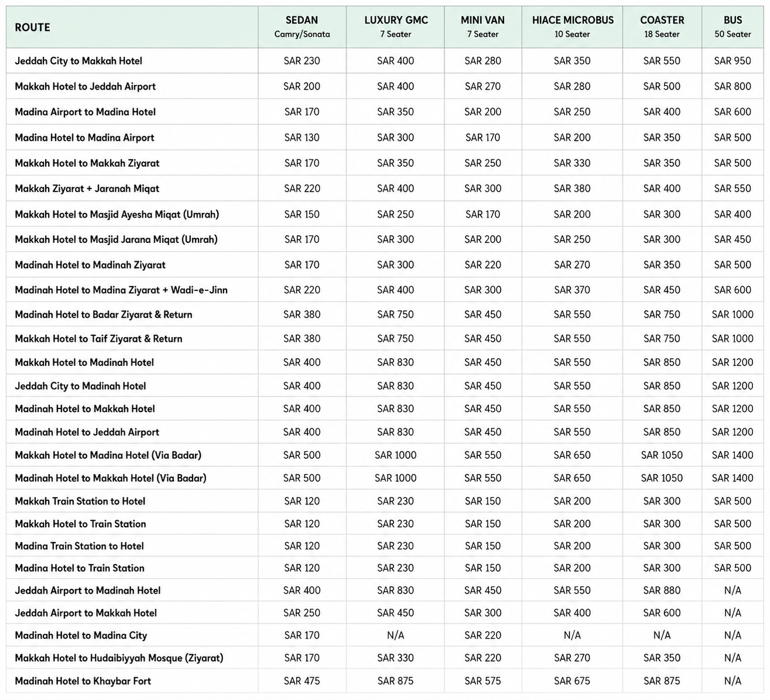The image size is (770, 700).
Task: Select Makkah Hotel to Madinah Hotel route
Action: tap(84, 362)
